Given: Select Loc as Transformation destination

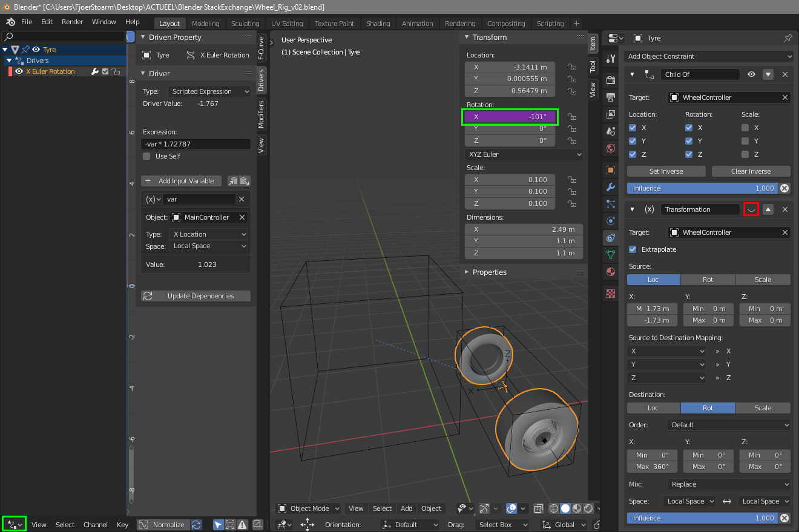Looking at the screenshot, I should [x=654, y=408].
